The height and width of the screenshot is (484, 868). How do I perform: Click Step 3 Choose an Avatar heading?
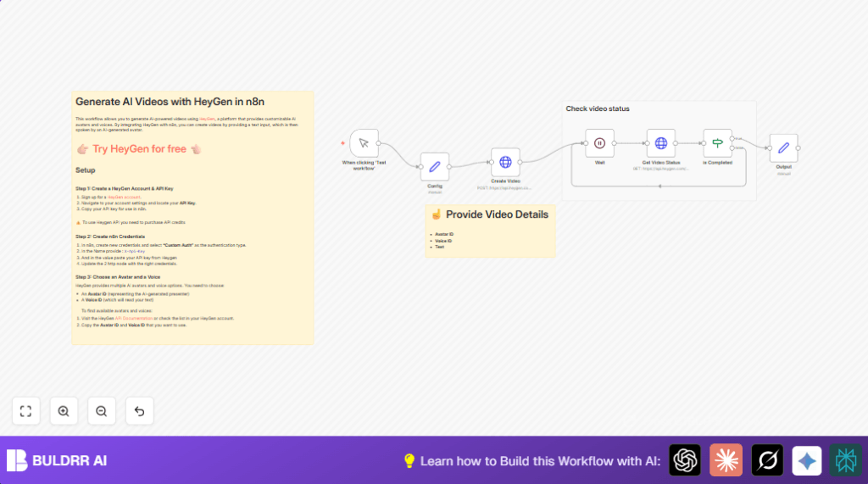point(118,277)
